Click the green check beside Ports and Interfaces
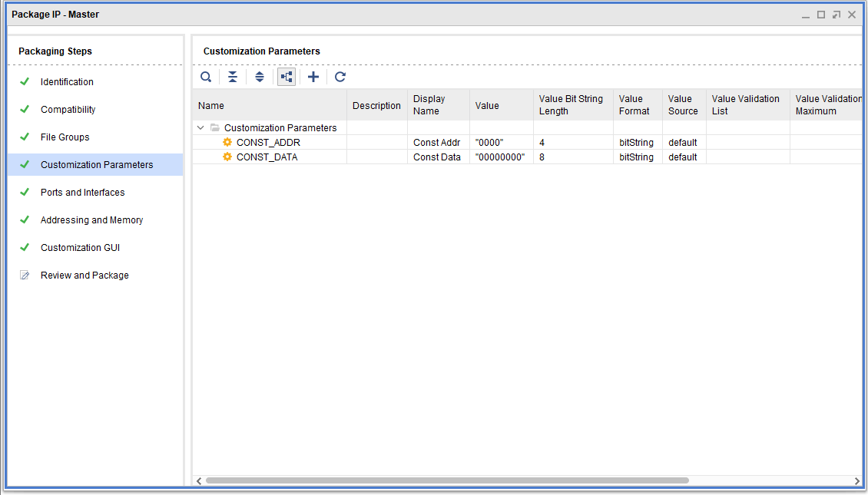 point(25,192)
